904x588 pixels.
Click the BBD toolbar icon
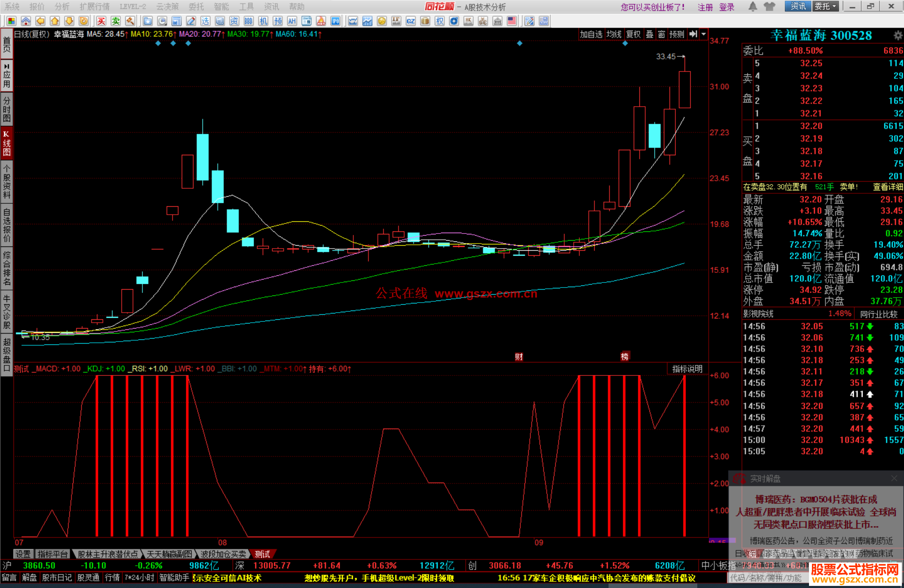(x=249, y=21)
